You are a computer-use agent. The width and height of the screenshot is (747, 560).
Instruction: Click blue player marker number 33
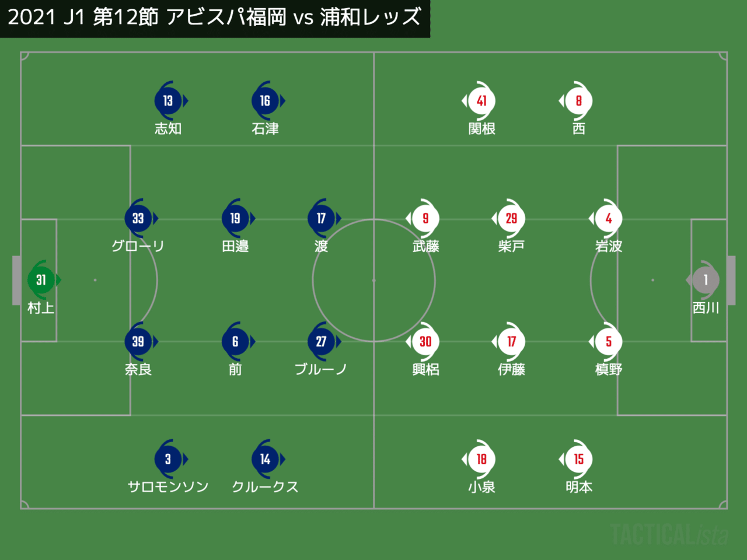coord(138,219)
